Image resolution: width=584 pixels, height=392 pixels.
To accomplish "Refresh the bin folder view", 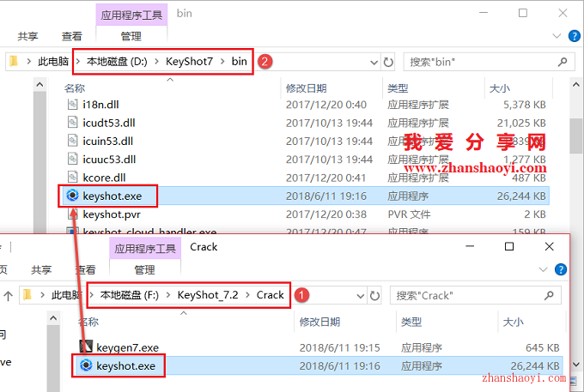I will [388, 62].
